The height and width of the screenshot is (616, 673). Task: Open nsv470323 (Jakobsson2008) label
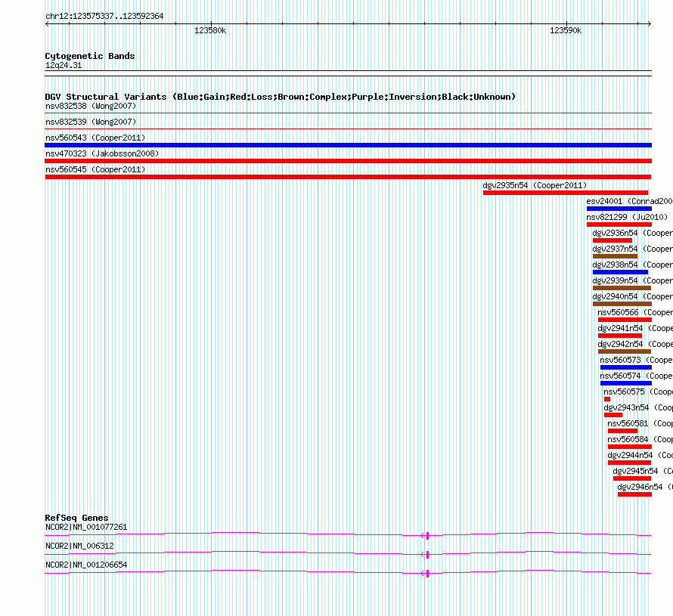tap(102, 153)
